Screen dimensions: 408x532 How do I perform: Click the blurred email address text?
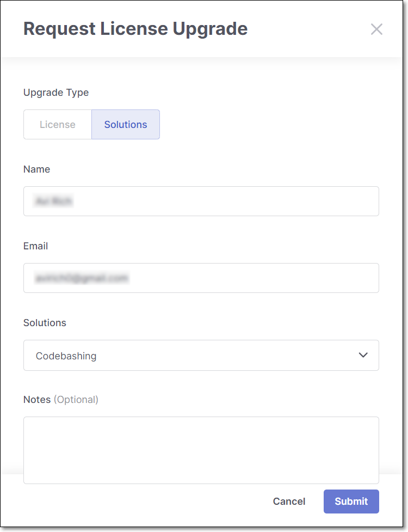click(82, 278)
